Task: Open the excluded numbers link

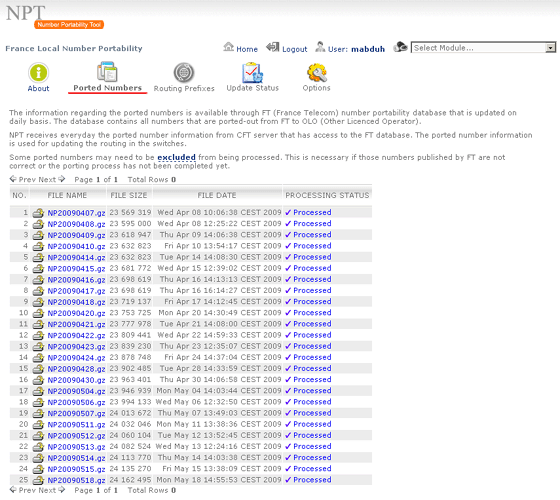Action: [176, 157]
